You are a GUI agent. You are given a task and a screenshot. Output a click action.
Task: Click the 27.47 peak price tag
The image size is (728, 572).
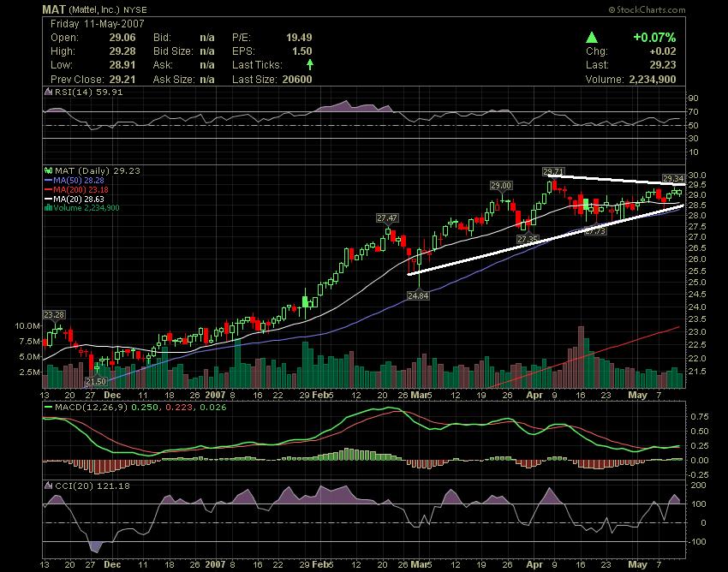(387, 217)
